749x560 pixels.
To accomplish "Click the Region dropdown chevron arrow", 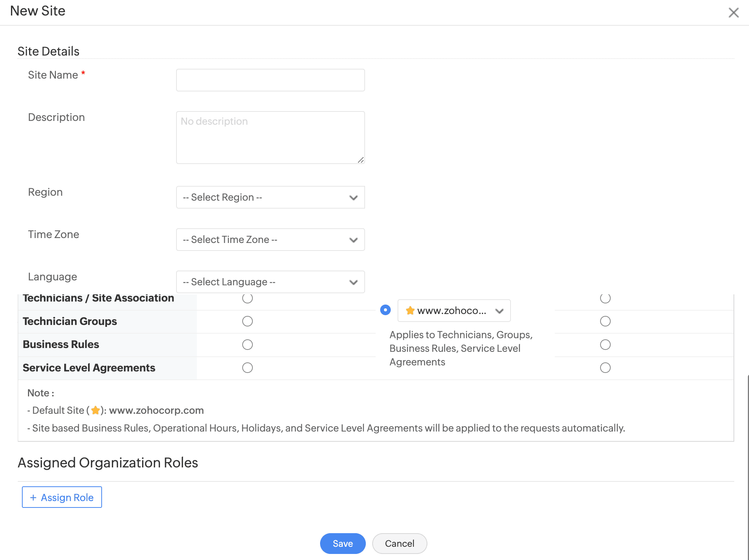I will tap(353, 198).
